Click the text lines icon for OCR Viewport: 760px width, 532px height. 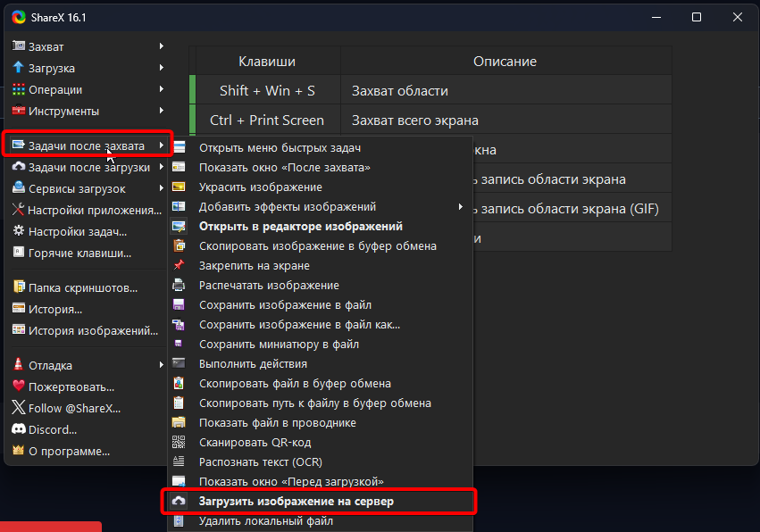pos(179,461)
